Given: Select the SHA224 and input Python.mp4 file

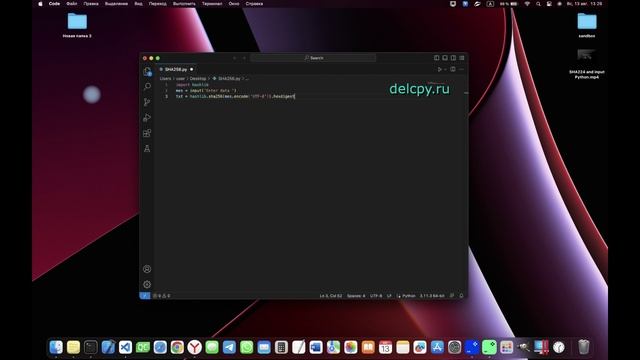Looking at the screenshot, I should (587, 64).
